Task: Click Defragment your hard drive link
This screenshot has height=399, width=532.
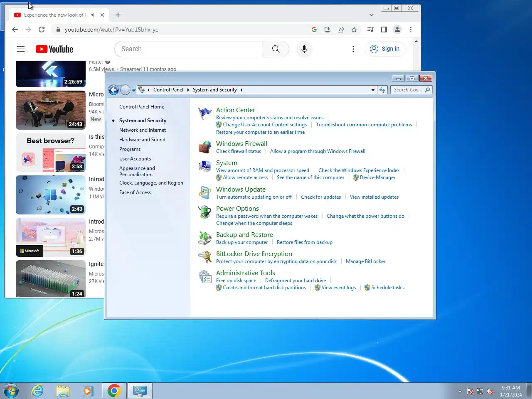Action: click(x=296, y=281)
